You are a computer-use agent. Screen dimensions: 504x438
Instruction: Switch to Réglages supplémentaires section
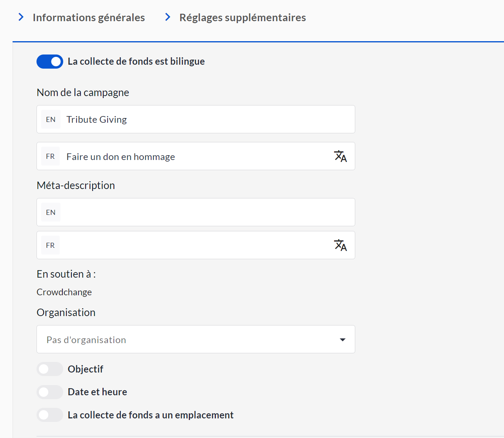point(242,18)
